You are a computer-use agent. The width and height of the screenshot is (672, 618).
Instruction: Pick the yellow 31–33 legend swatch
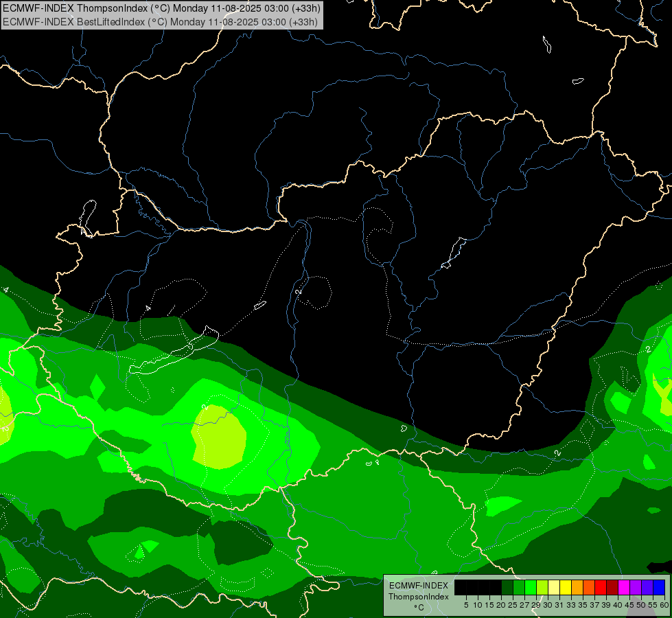point(566,587)
